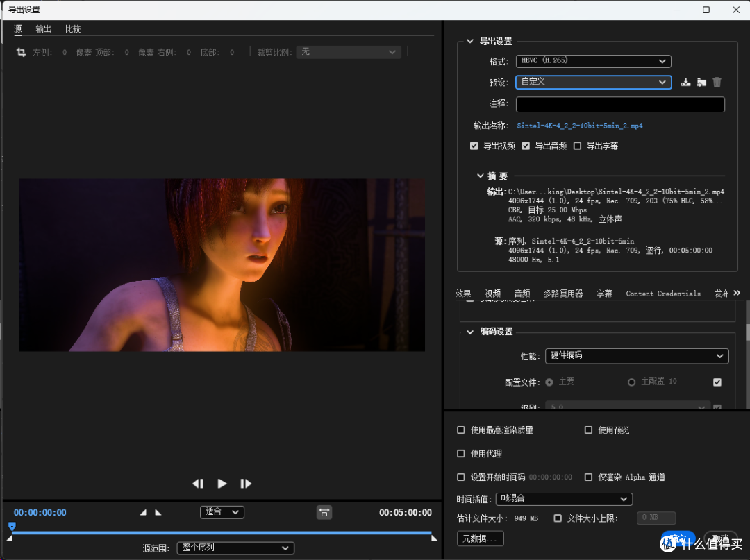Click the current timecode 00:00:00:00

(40, 512)
